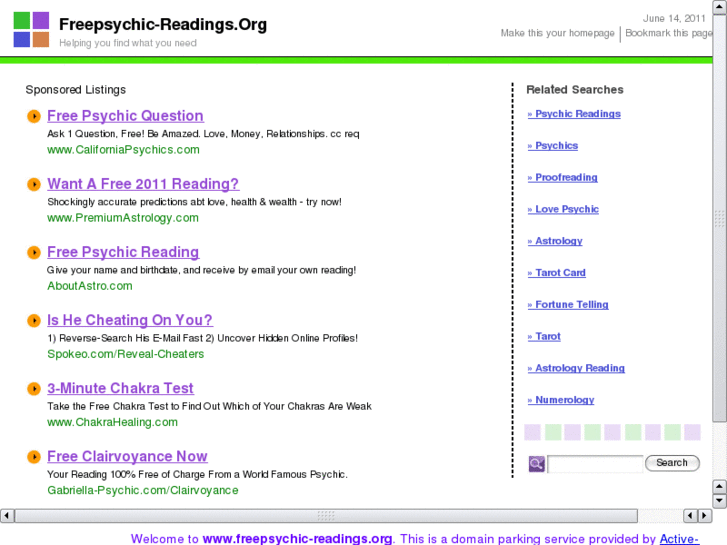Select Astrology Reading related search
The image size is (727, 545).
(x=576, y=368)
